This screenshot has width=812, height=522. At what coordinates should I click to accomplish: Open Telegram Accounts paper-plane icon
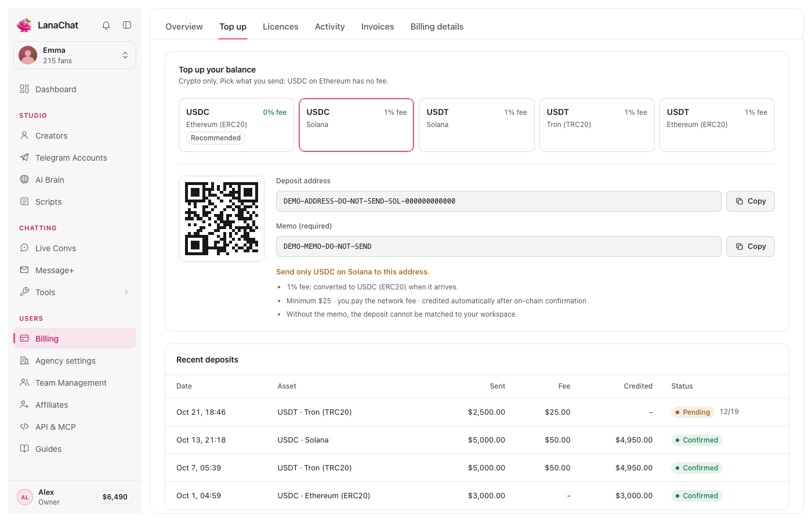coord(24,157)
